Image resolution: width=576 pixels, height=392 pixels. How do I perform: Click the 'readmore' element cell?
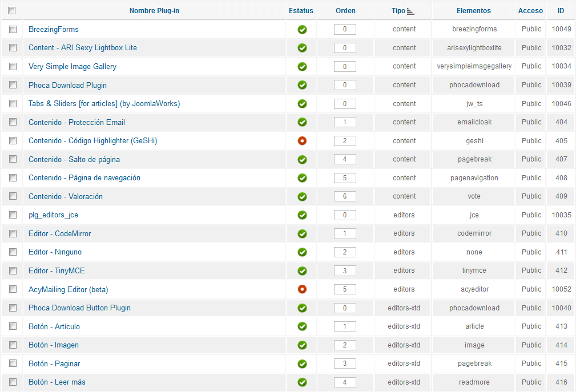(474, 382)
